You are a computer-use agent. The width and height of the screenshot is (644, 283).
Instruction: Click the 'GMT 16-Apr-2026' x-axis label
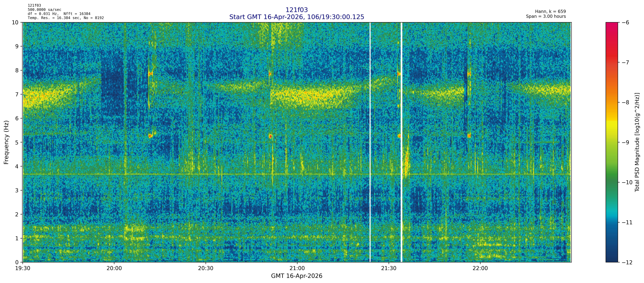pos(297,276)
